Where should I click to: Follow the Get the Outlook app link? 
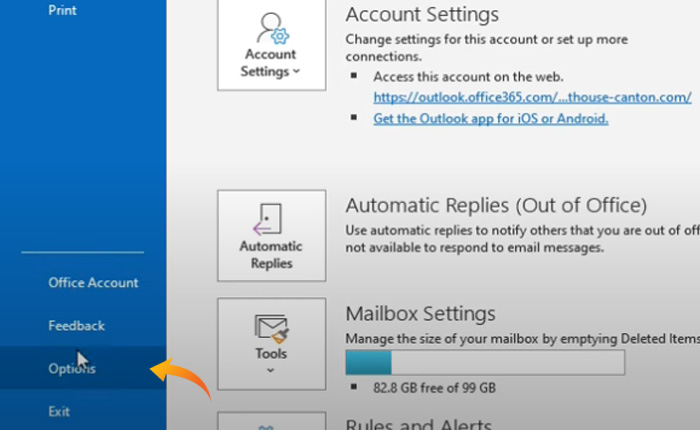(x=490, y=118)
